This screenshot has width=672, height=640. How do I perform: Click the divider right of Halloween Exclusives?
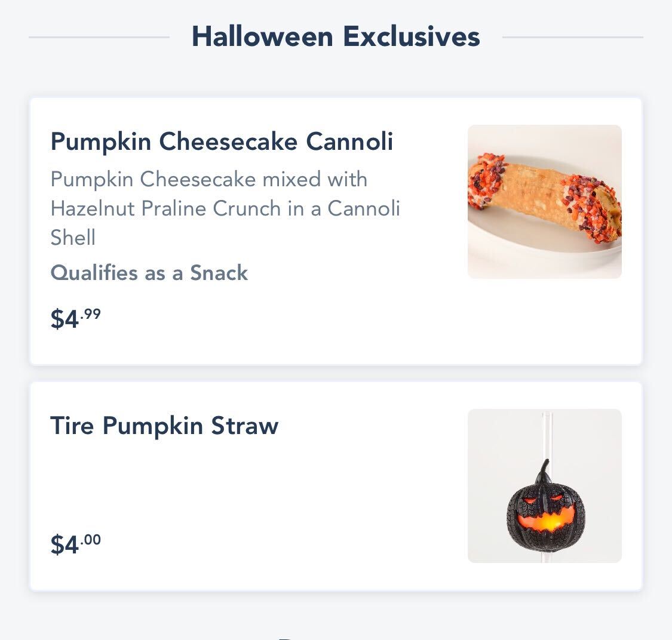[575, 38]
